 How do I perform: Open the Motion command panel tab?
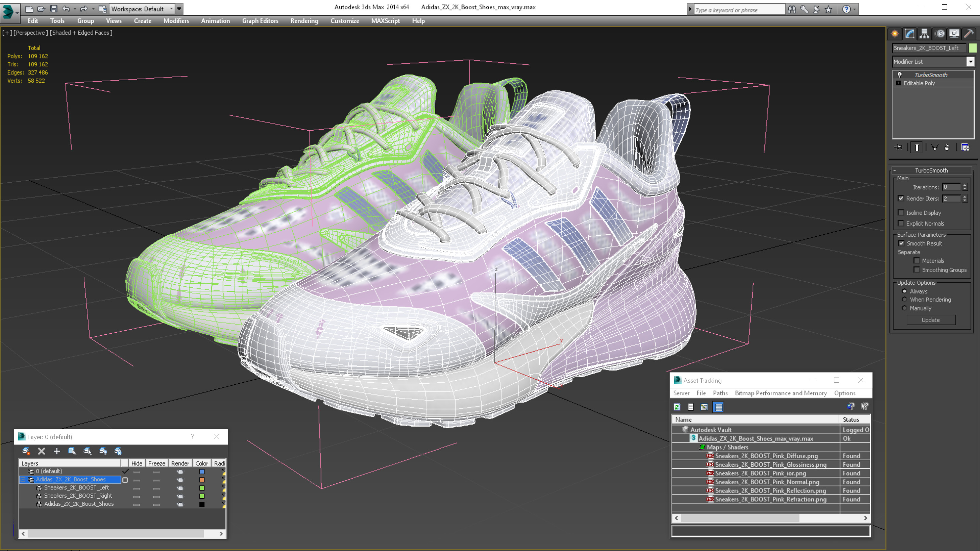point(940,33)
